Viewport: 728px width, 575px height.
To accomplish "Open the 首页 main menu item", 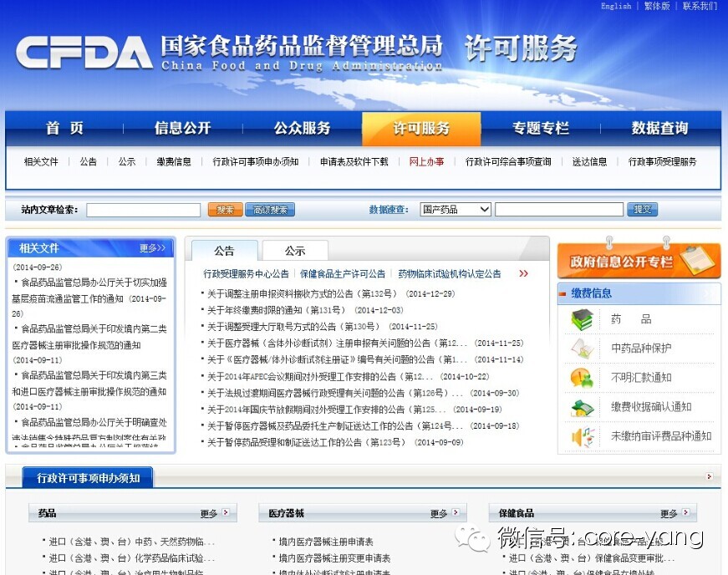I will (x=64, y=128).
